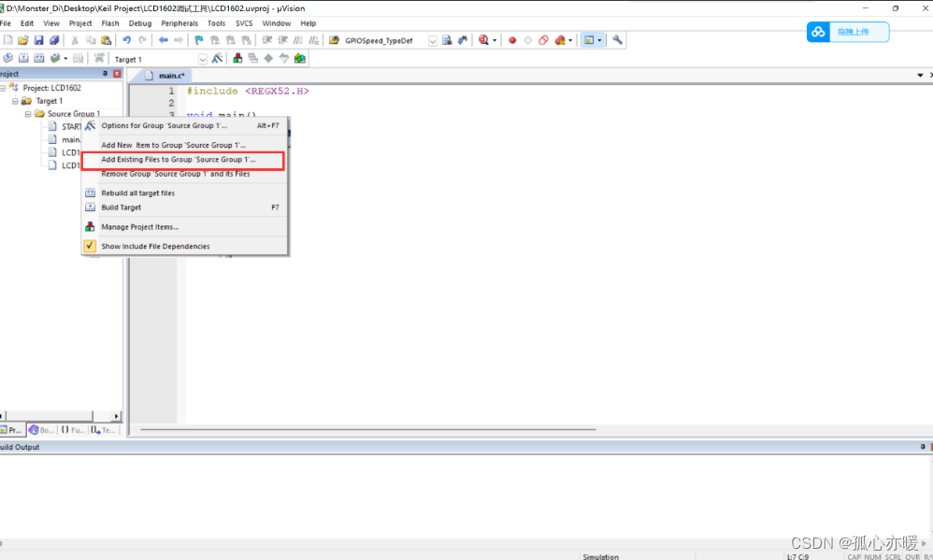
Task: Click the Project panel horizontal scrollbar right arrow
Action: coord(116,416)
